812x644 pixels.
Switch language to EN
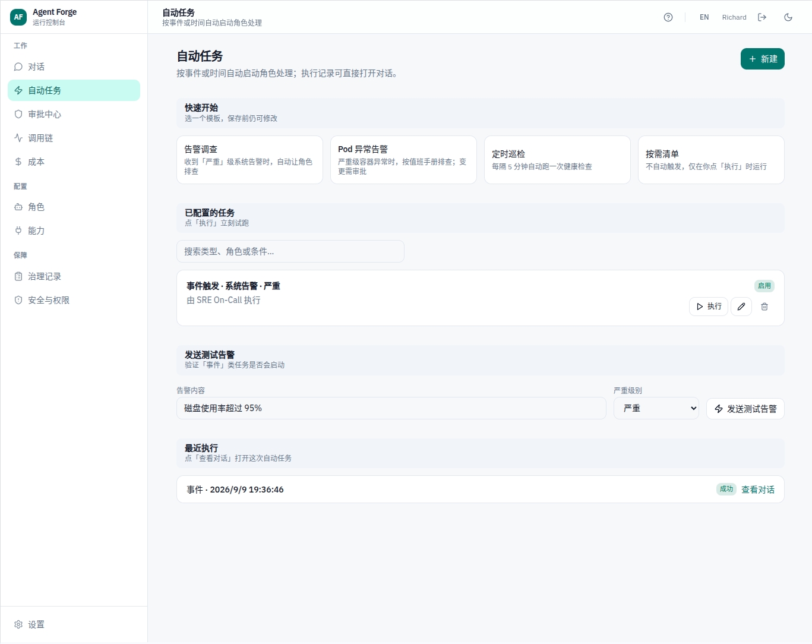point(704,17)
